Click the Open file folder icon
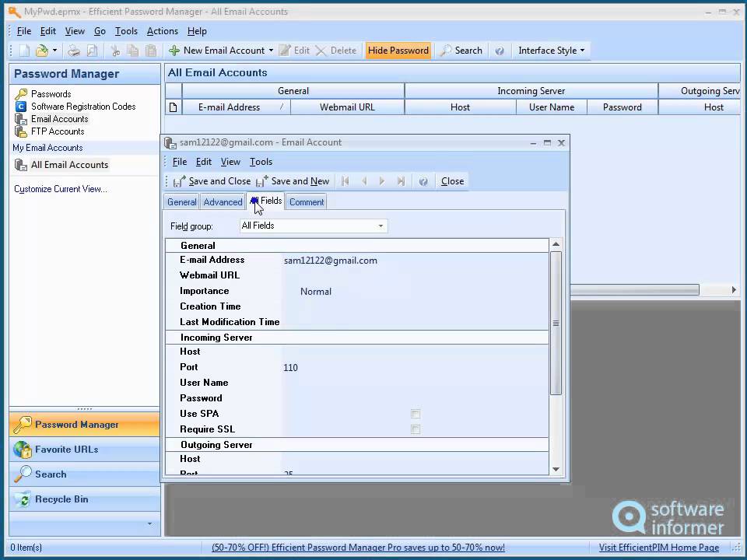 click(x=42, y=51)
